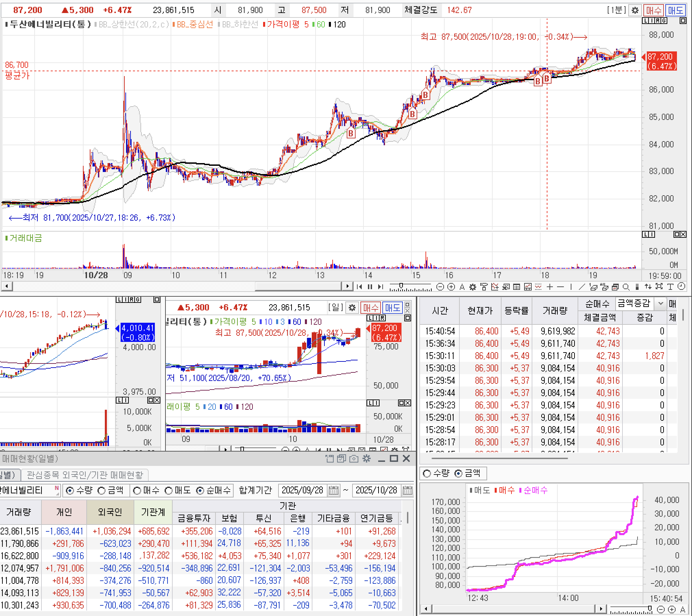This screenshot has height=616, width=692.
Task: Click the 2025/09/28 start date input field
Action: coord(302,490)
